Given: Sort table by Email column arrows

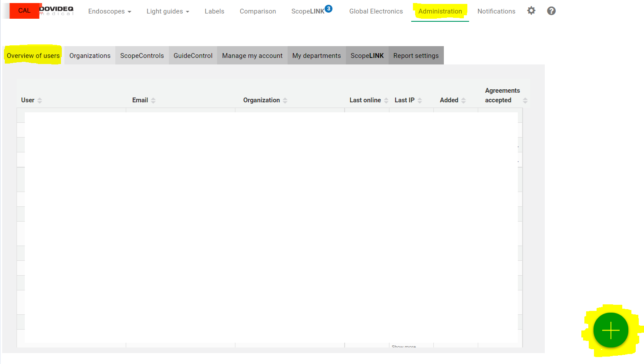Looking at the screenshot, I should click(x=153, y=101).
